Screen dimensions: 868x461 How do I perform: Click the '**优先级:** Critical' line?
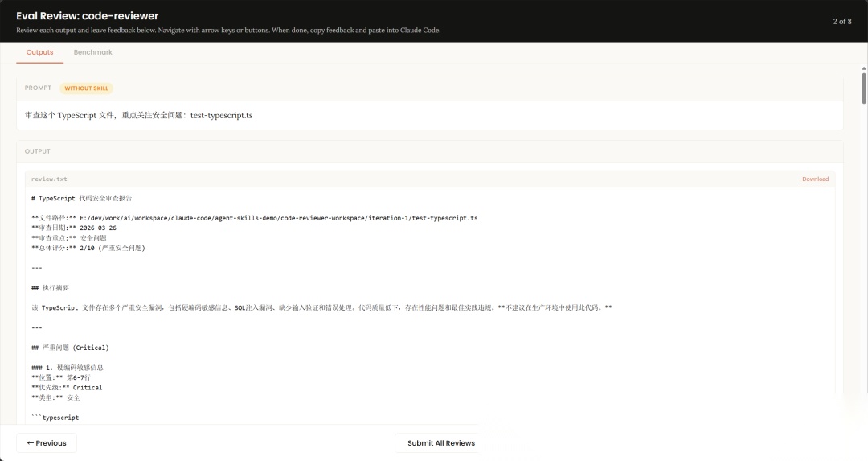(x=67, y=387)
